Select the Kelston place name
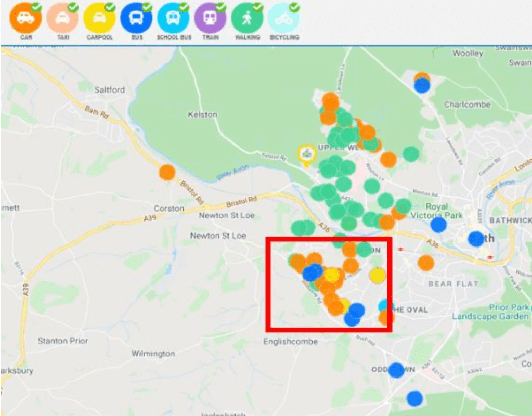 pyautogui.click(x=202, y=114)
